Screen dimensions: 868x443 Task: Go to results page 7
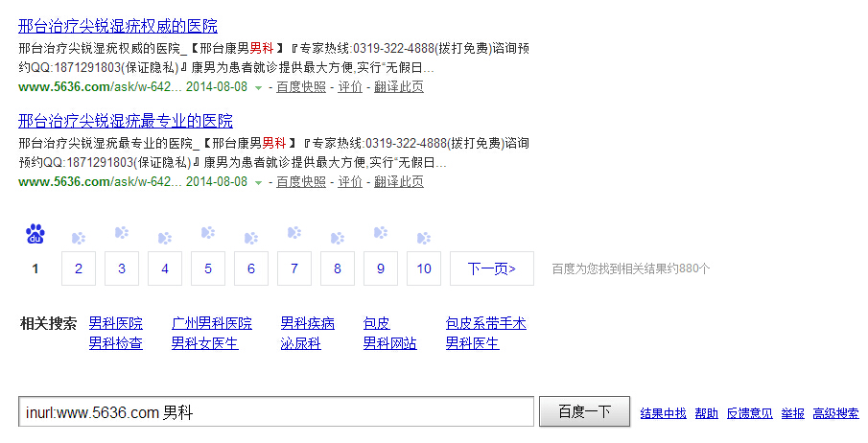click(294, 268)
